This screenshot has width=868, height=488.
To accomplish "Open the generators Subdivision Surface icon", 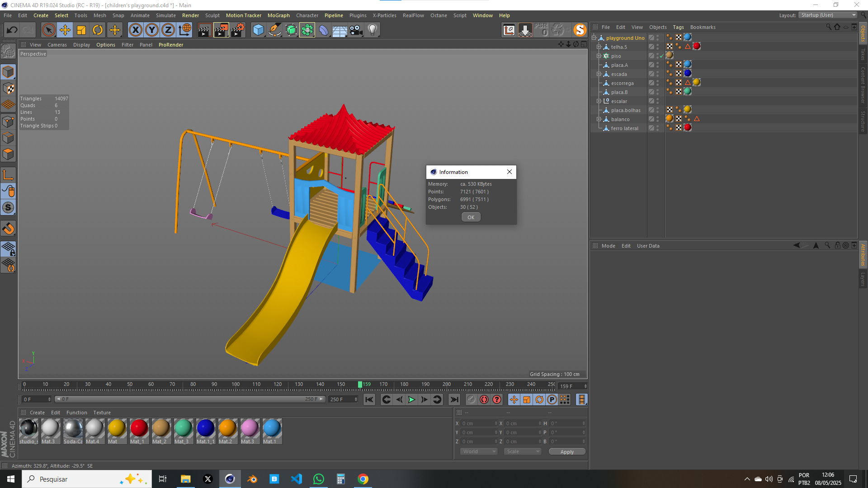I will pos(291,30).
